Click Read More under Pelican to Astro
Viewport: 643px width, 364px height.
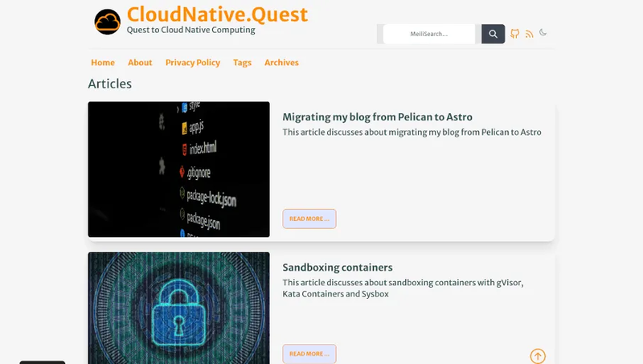click(x=309, y=219)
